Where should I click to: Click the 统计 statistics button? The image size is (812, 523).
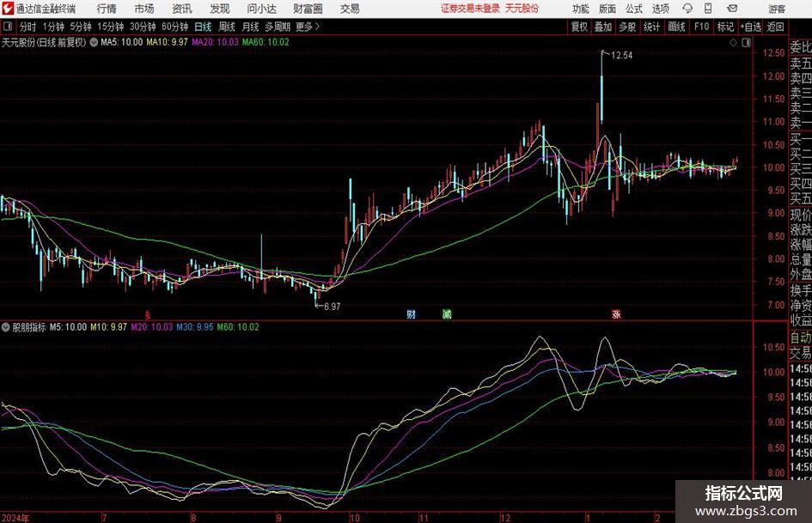651,27
